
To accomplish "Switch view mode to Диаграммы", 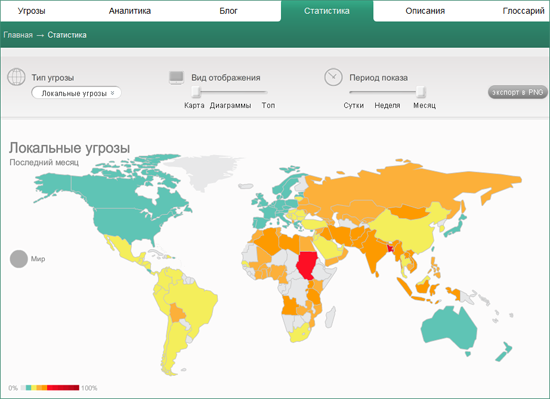I will 230,105.
